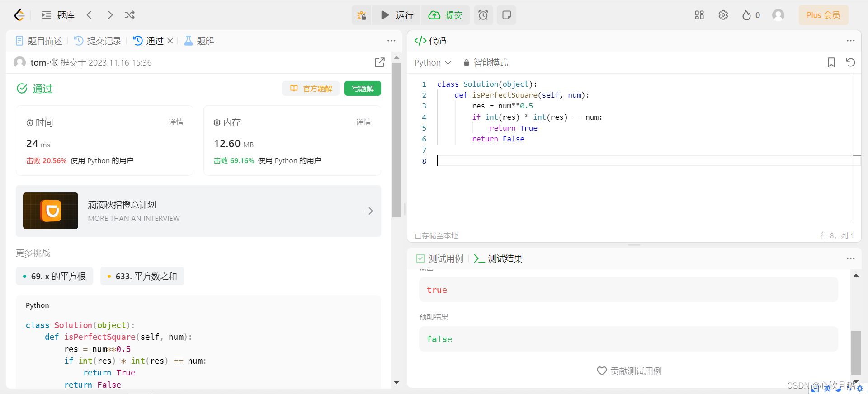View streak flame counter
Screen dimensions: 868x394
tap(751, 15)
